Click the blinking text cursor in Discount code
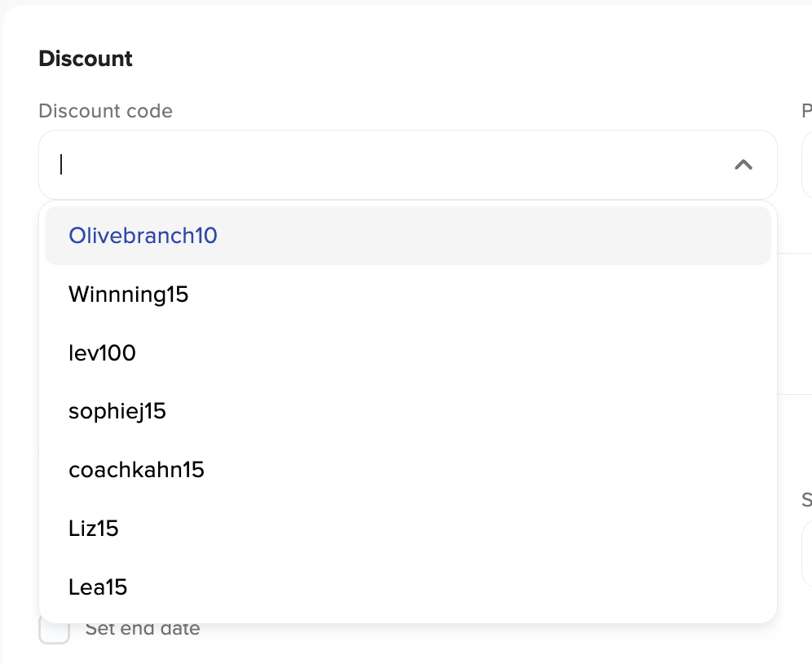This screenshot has width=812, height=664. tap(61, 165)
